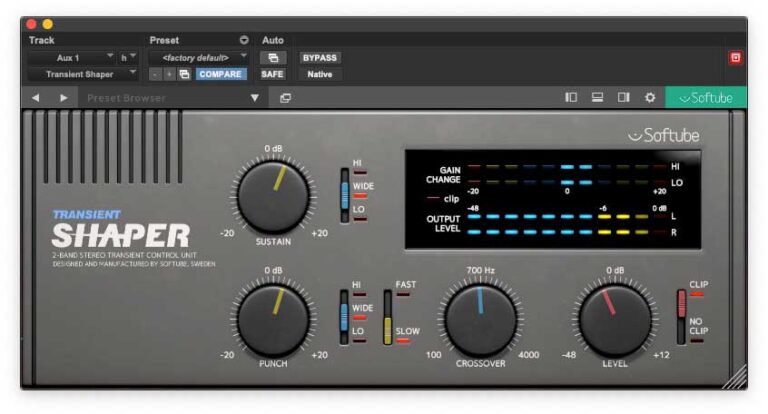Image resolution: width=768 pixels, height=414 pixels.
Task: Click the COMPARE button
Action: (221, 74)
